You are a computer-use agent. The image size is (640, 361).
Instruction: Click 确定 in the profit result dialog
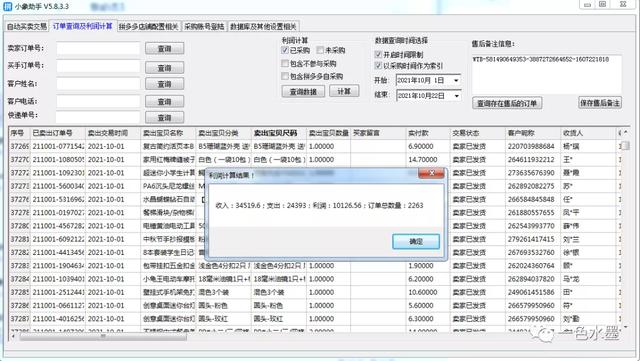(416, 241)
